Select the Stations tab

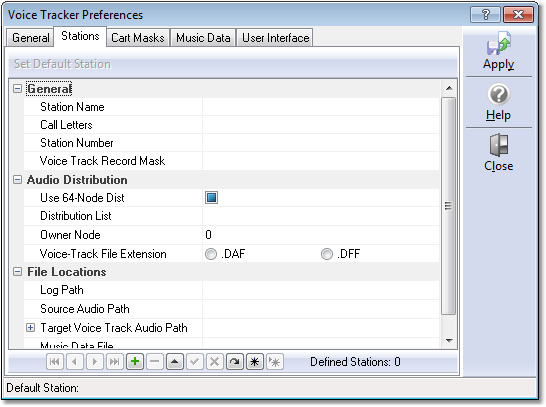click(80, 36)
